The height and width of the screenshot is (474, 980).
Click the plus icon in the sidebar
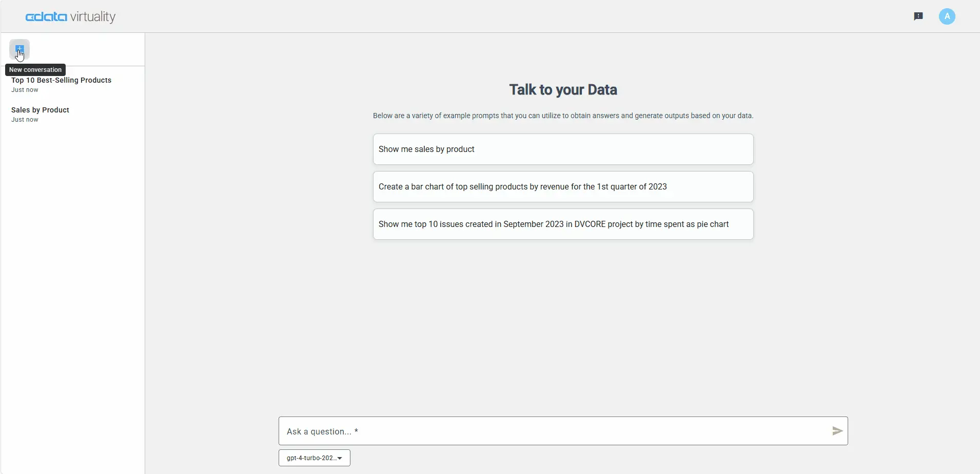pos(19,49)
